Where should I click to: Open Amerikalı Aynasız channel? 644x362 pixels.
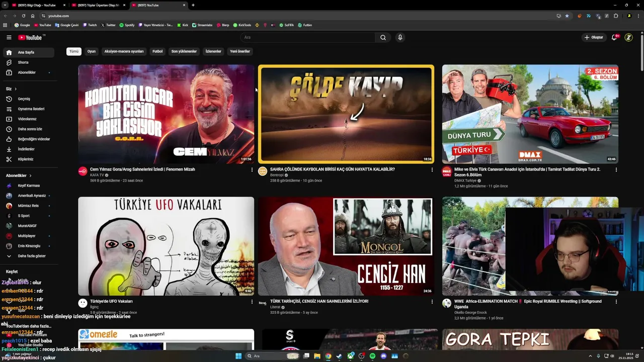pos(29,196)
